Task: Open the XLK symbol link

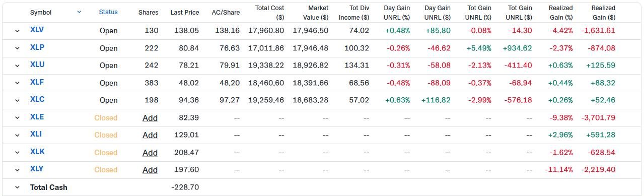Action: [37, 152]
